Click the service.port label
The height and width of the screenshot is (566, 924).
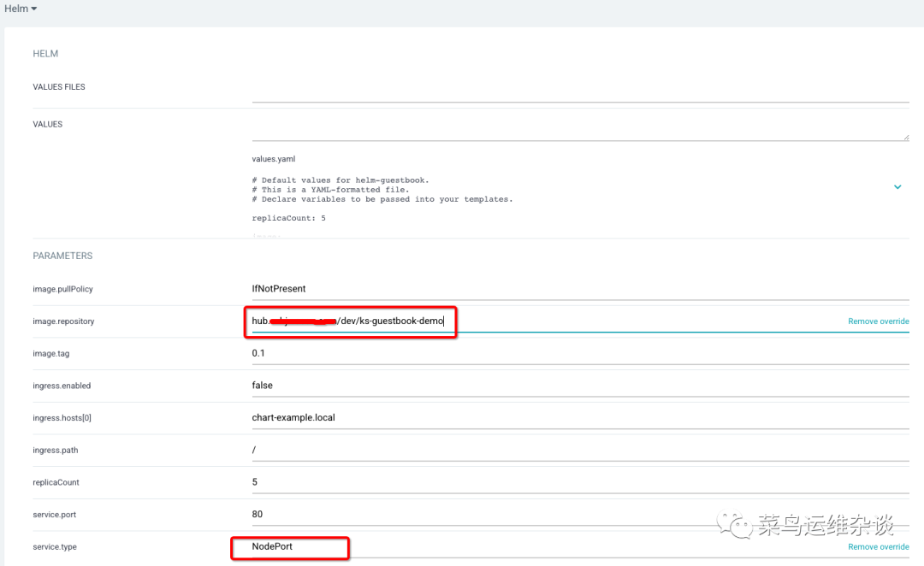55,515
